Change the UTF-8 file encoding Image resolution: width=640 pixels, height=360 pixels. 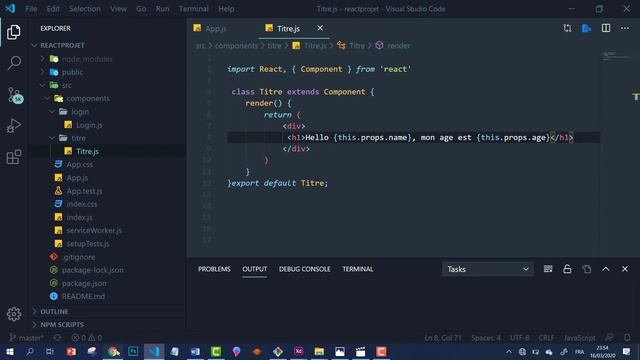point(520,338)
